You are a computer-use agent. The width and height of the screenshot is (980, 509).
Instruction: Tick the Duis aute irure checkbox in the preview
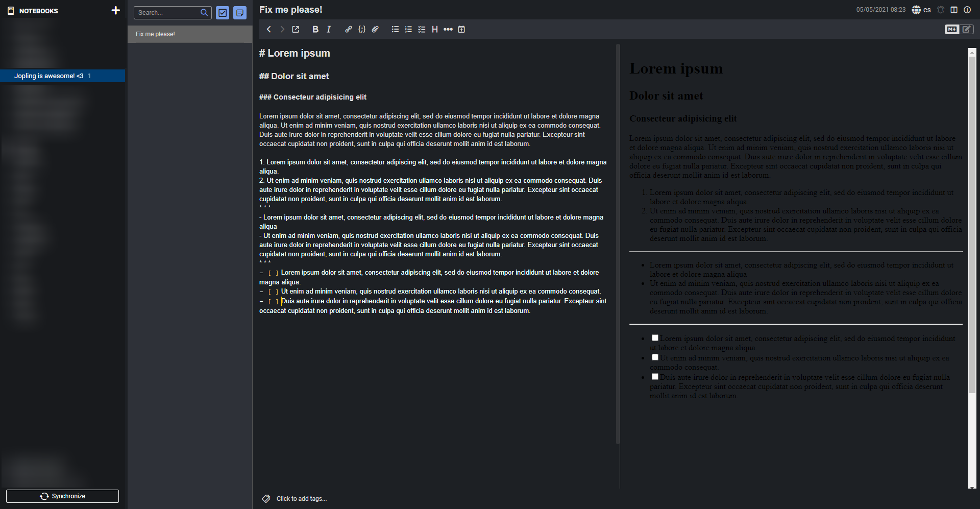tap(655, 377)
